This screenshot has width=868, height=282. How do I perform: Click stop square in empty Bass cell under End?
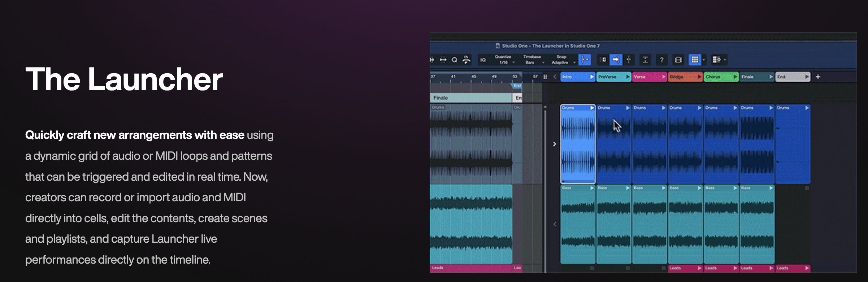click(x=807, y=188)
